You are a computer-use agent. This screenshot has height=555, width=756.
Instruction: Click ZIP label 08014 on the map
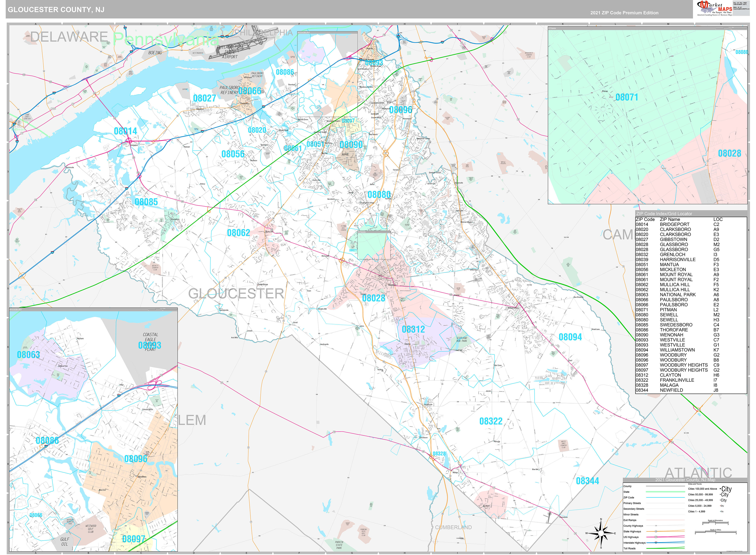click(x=126, y=131)
